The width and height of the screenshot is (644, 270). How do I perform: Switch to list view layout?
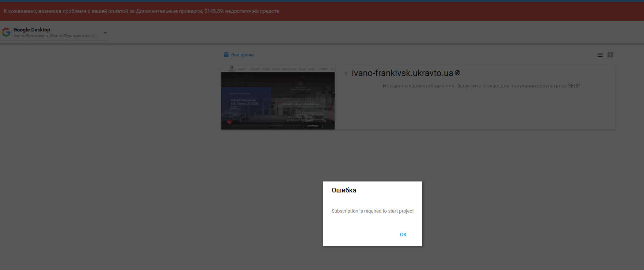click(600, 55)
